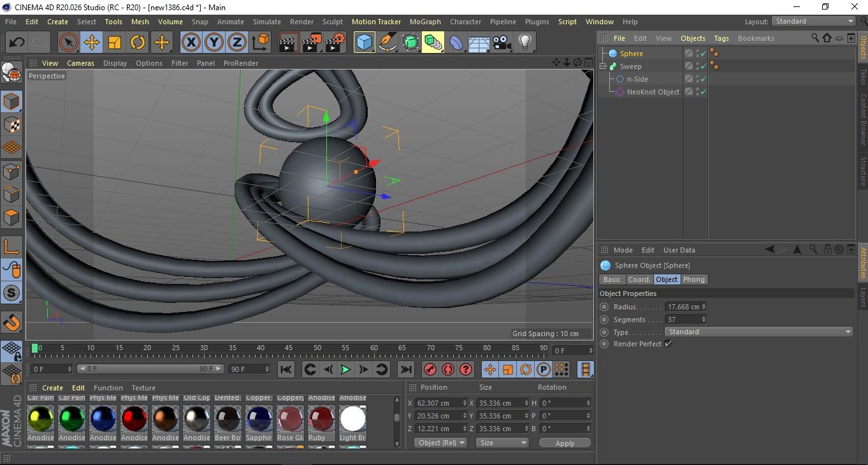Select Points mode icon

click(11, 171)
